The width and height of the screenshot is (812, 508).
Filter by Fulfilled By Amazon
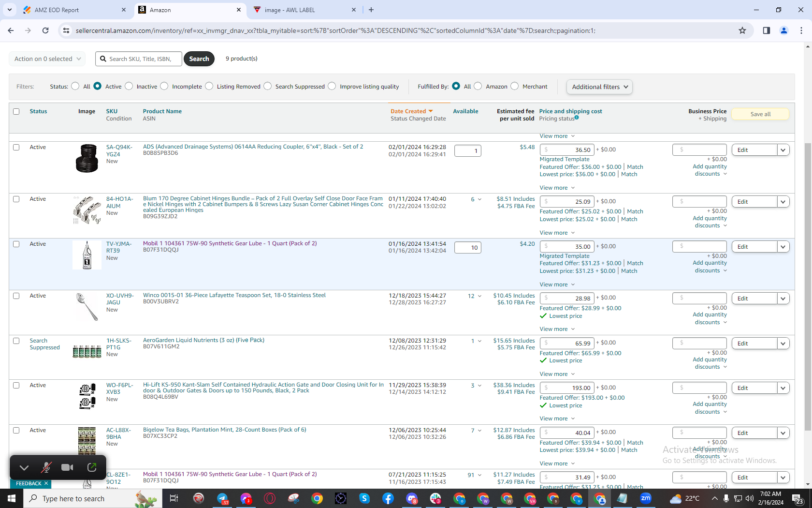pyautogui.click(x=478, y=86)
